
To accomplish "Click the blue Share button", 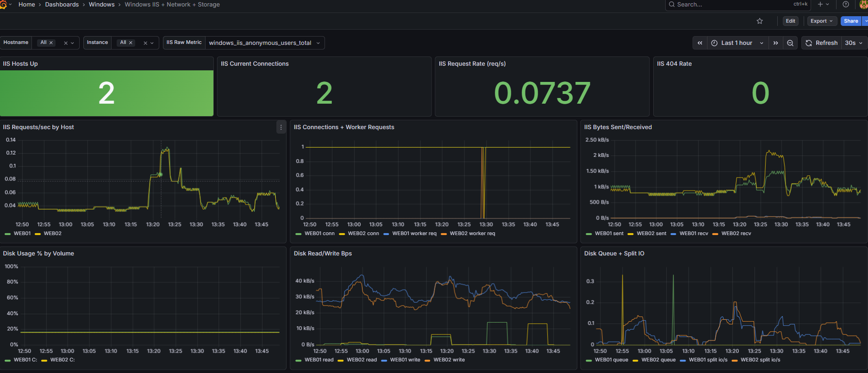I will pos(850,21).
